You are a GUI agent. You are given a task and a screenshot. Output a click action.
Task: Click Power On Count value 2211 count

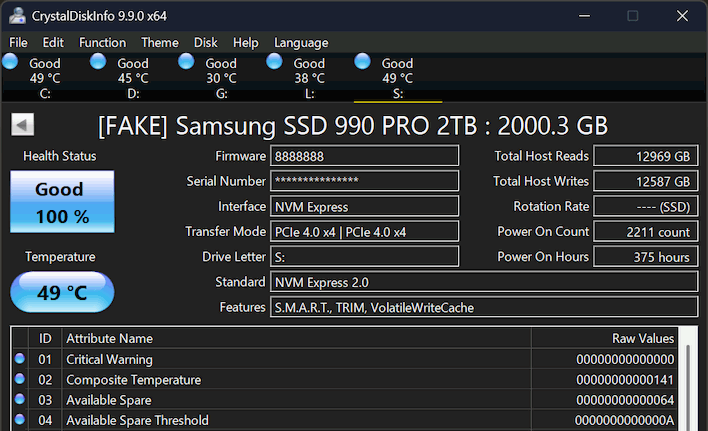[x=646, y=232]
